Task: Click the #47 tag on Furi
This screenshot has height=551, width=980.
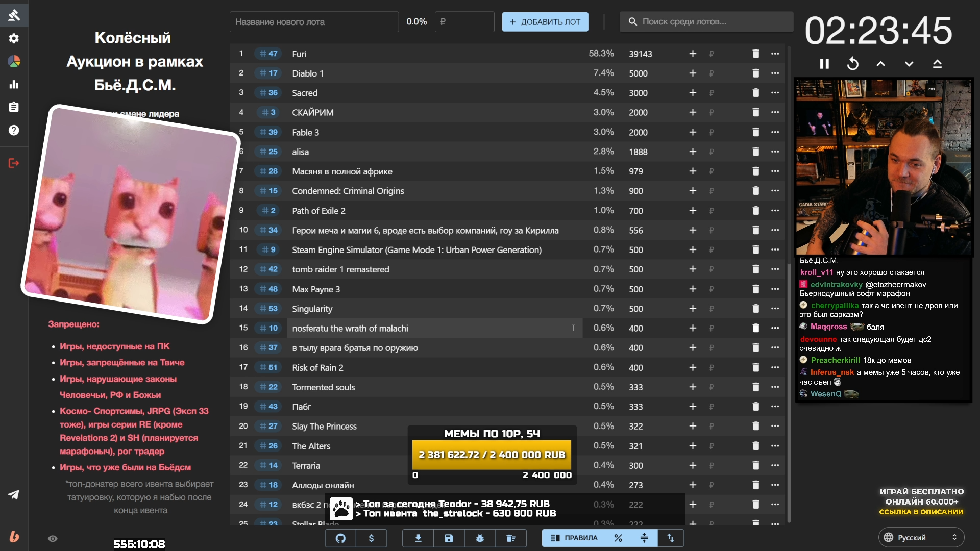Action: click(268, 54)
